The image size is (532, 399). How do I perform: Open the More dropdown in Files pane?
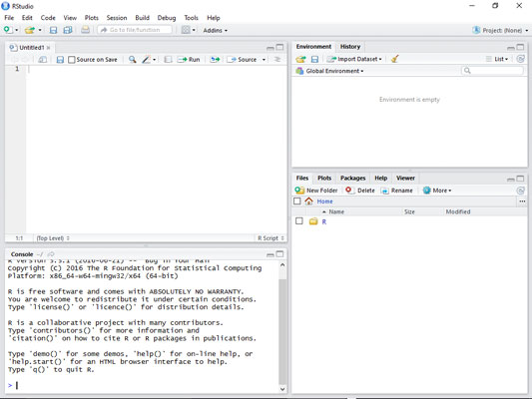point(437,191)
